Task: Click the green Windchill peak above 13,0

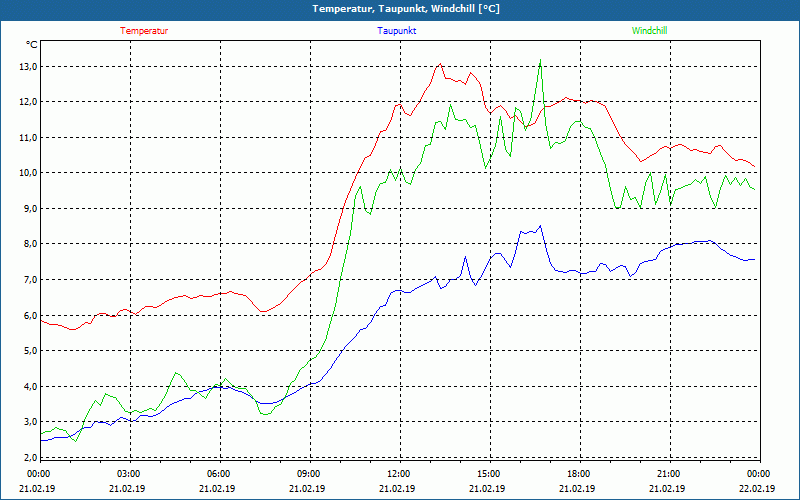Action: click(540, 60)
